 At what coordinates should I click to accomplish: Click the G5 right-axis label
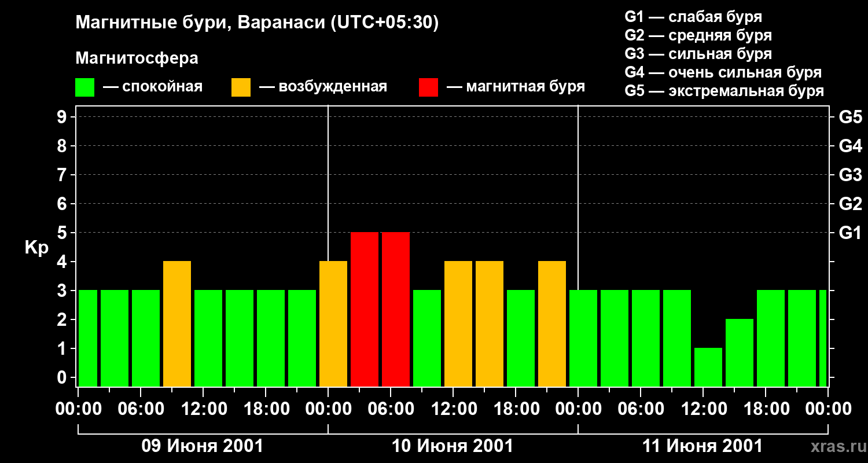pyautogui.click(x=850, y=117)
